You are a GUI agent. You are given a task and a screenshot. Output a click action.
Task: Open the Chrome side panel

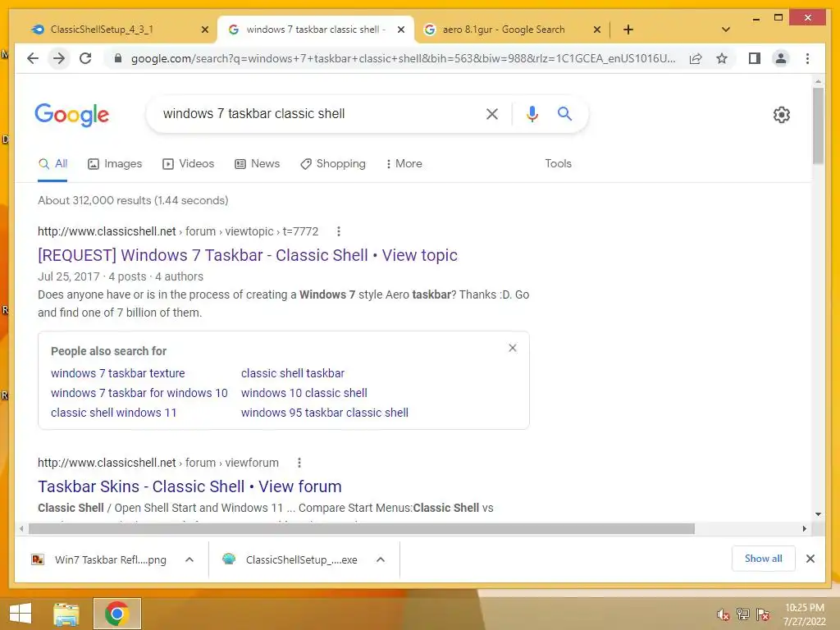click(x=755, y=58)
